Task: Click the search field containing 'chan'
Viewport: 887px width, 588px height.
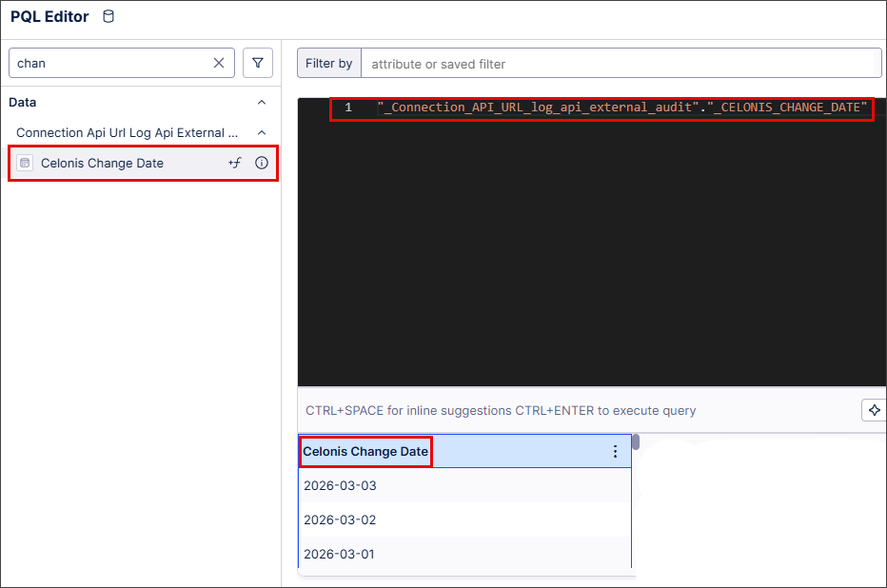Action: [122, 63]
